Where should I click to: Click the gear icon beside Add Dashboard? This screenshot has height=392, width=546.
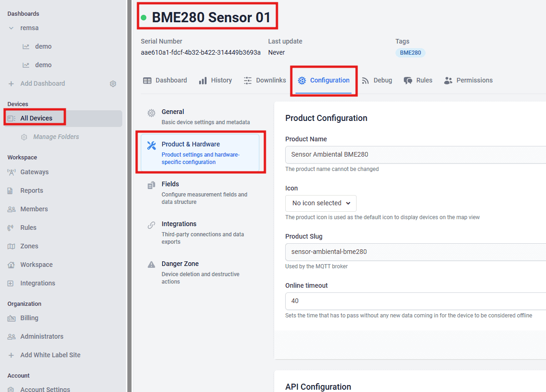[x=113, y=84]
